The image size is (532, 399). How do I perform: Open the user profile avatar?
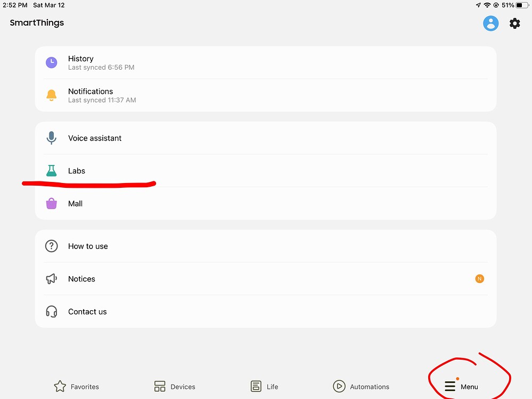(490, 23)
